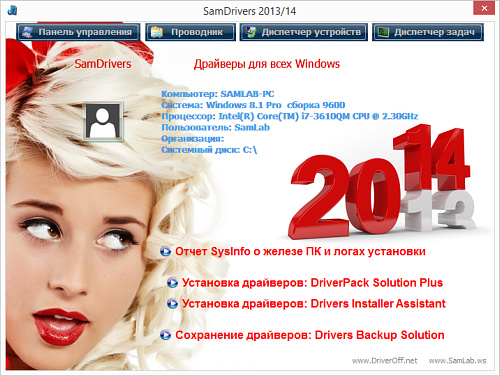The height and width of the screenshot is (376, 500).
Task: Visit www.DriverOff.net link
Action: 384,361
